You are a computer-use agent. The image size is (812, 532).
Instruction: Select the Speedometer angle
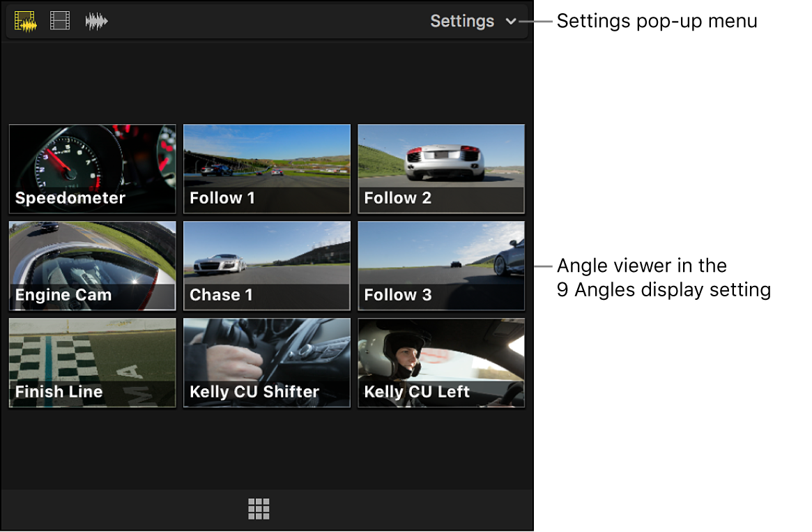tap(91, 168)
